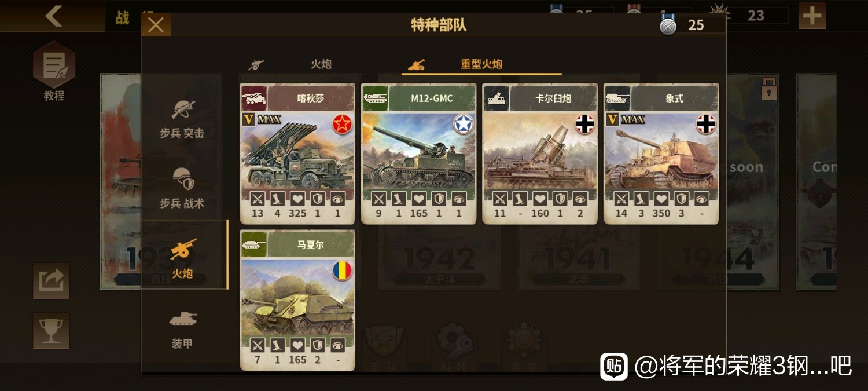Close the 特种部队 dialog
Image resolution: width=868 pixels, height=391 pixels.
tap(156, 25)
